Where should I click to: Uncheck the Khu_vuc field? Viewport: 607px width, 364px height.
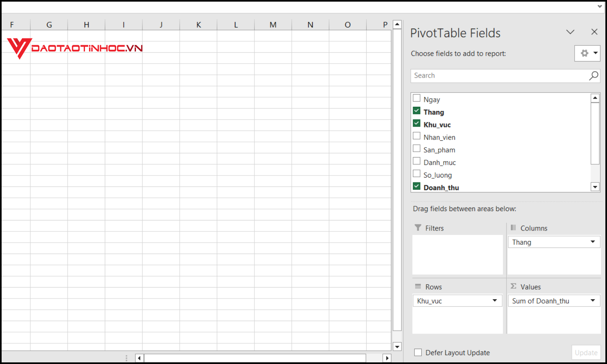[x=416, y=123]
